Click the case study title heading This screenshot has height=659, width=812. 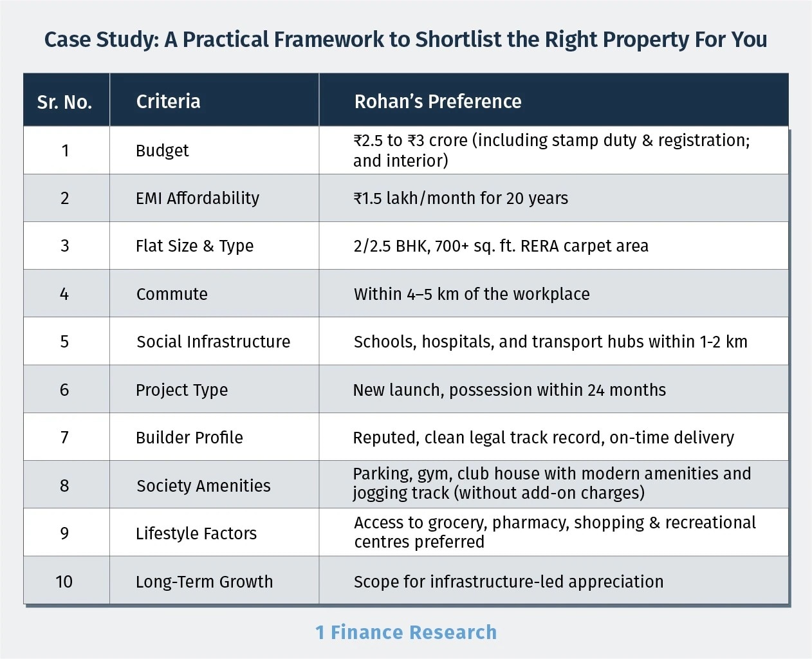405,40
